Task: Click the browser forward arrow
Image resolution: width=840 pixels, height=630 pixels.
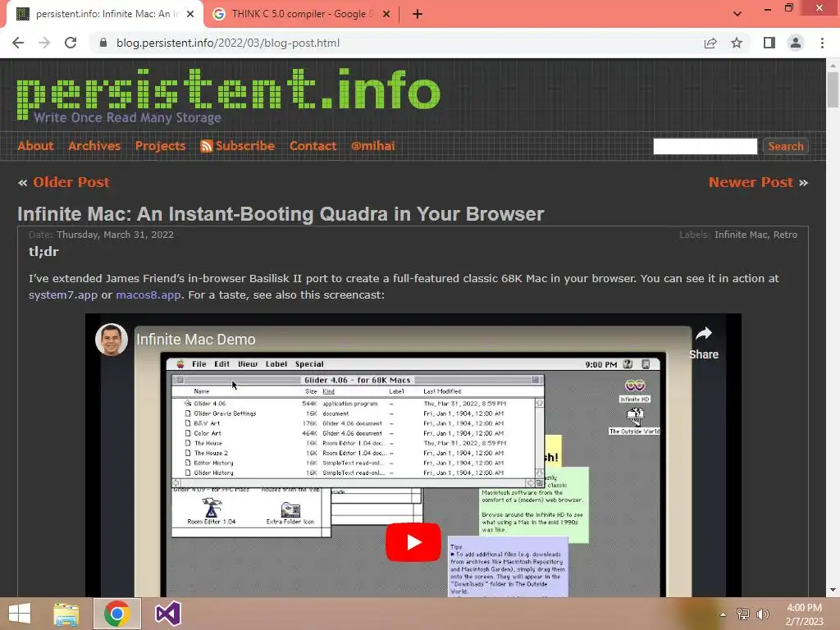Action: point(44,43)
